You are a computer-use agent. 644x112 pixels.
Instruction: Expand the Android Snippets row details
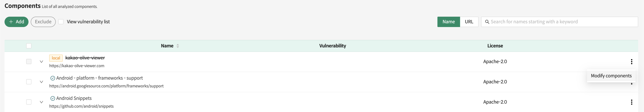pos(41,102)
